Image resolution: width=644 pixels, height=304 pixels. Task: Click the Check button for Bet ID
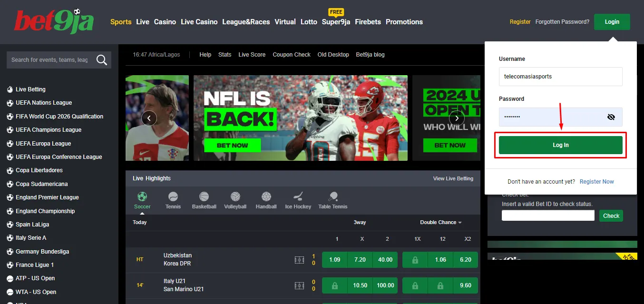611,216
